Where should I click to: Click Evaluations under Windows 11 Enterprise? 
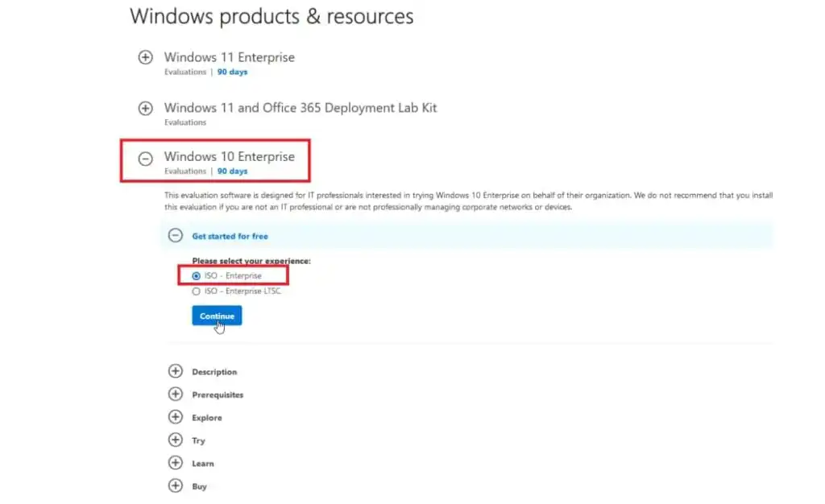click(x=185, y=72)
